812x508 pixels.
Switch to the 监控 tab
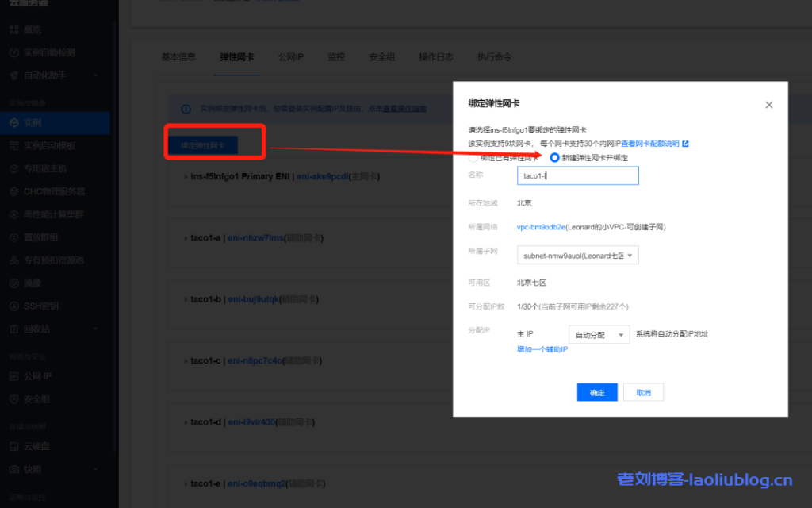(x=336, y=57)
